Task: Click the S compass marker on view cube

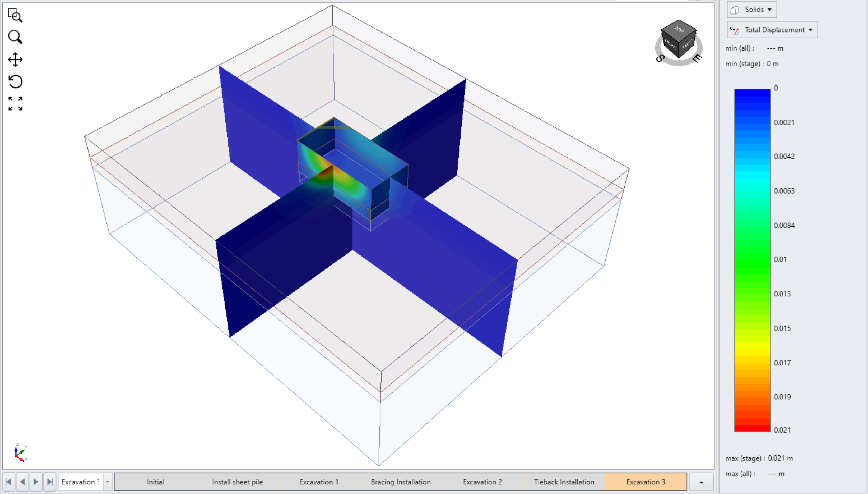Action: [x=660, y=58]
